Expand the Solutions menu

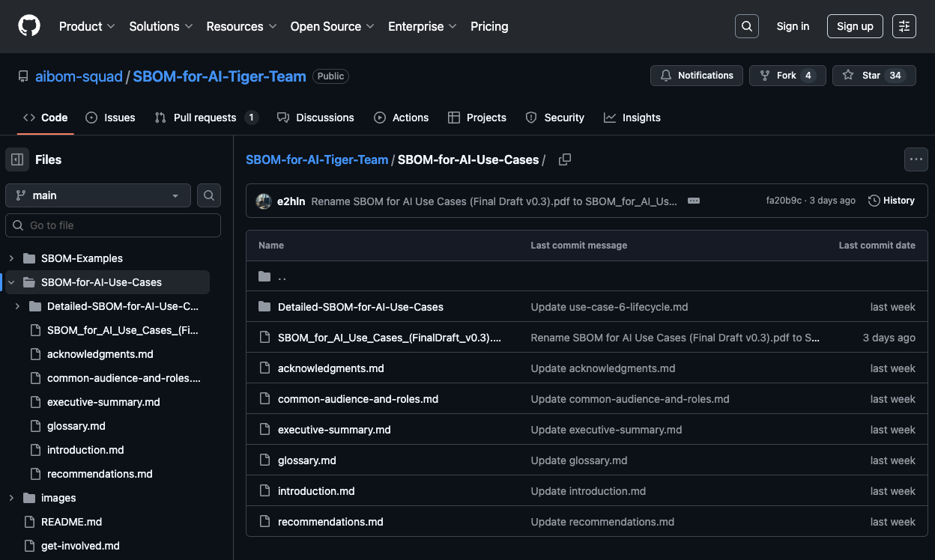click(x=161, y=26)
